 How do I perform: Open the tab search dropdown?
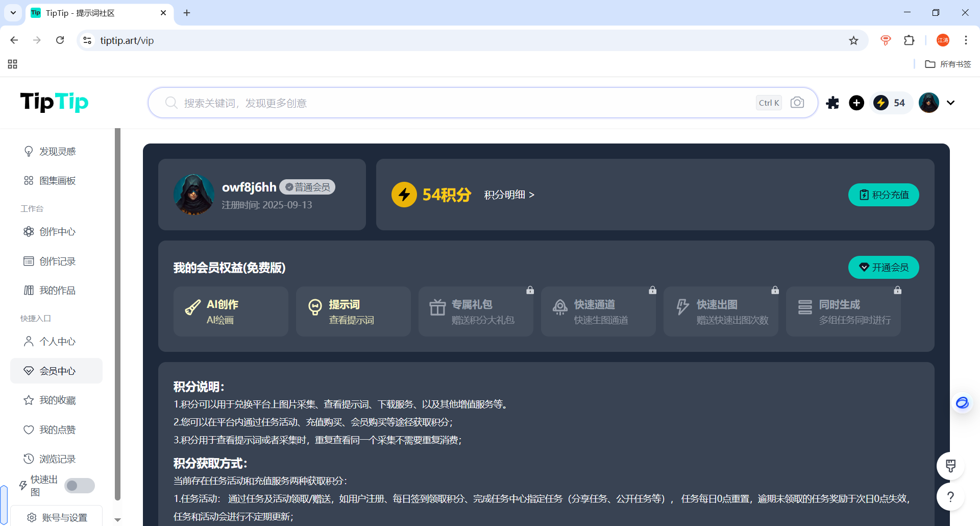(x=13, y=13)
